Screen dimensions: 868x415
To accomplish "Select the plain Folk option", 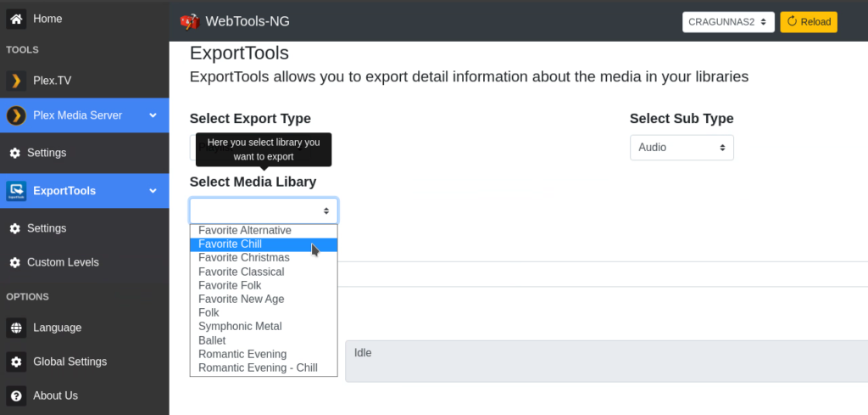I will point(264,313).
